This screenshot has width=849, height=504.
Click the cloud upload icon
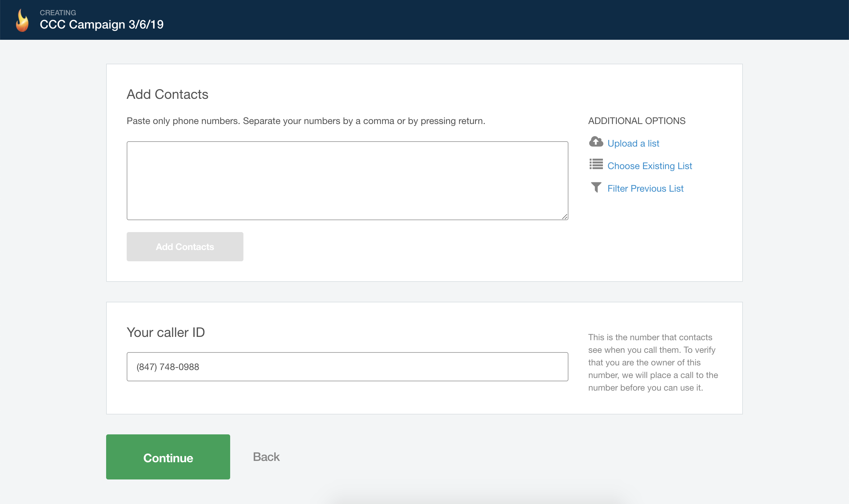[596, 142]
